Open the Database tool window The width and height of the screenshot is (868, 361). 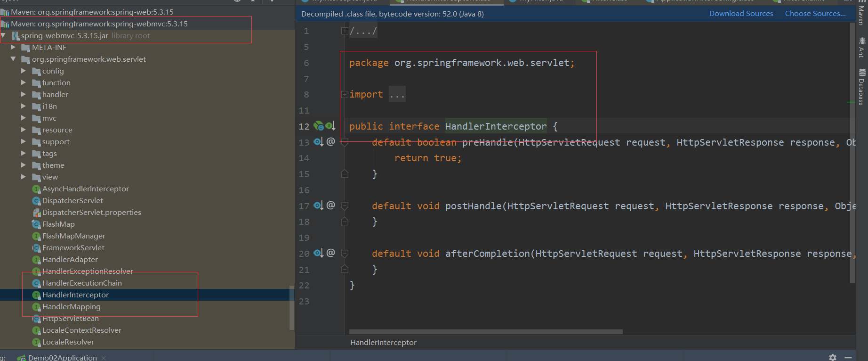[x=861, y=87]
